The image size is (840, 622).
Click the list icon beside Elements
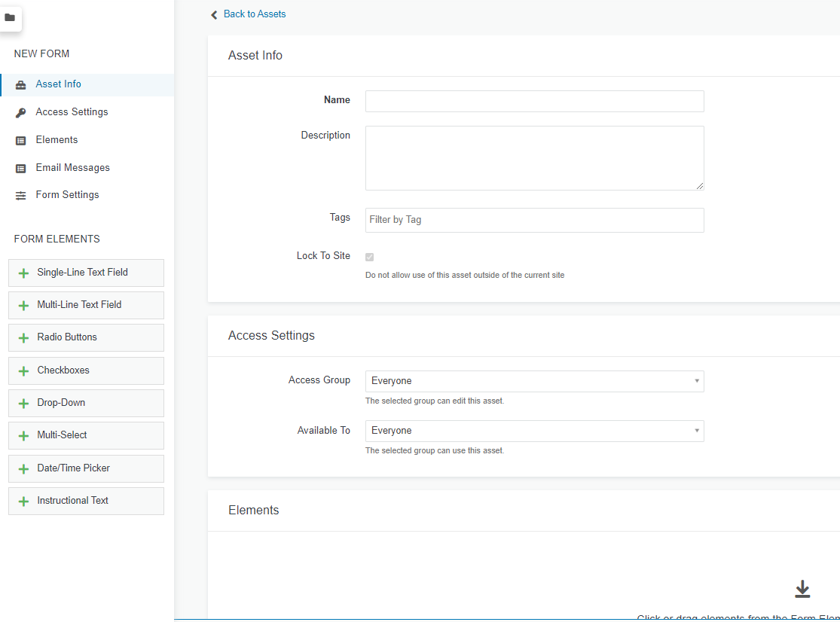pos(21,141)
